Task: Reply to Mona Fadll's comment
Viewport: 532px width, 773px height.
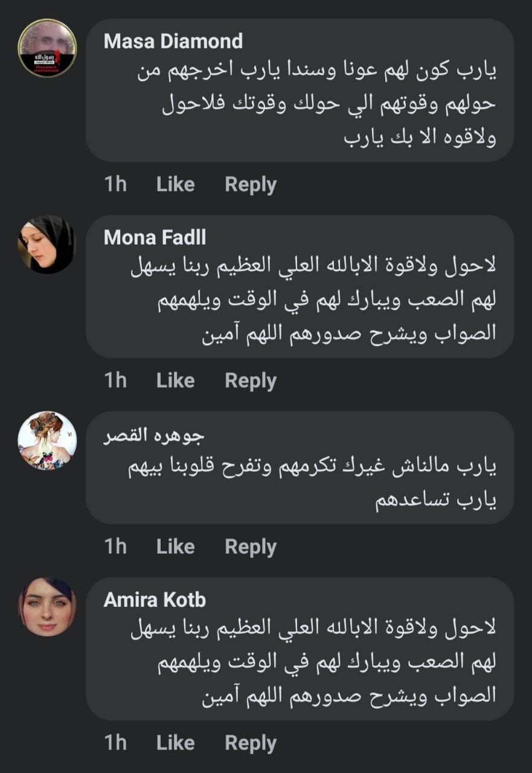Action: coord(251,380)
